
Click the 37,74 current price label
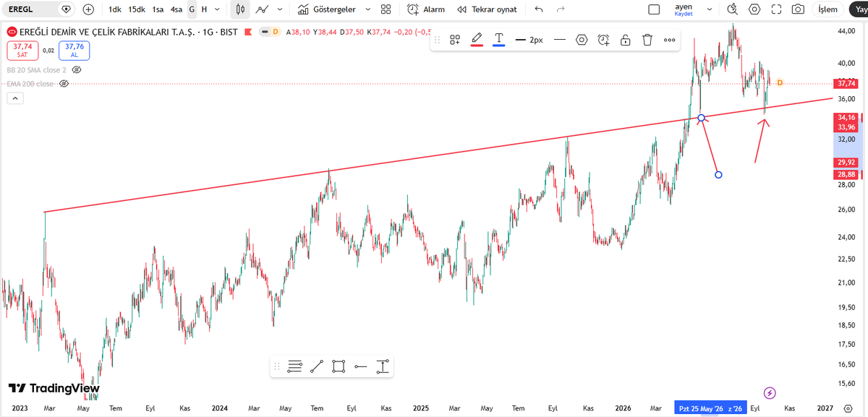pyautogui.click(x=846, y=83)
